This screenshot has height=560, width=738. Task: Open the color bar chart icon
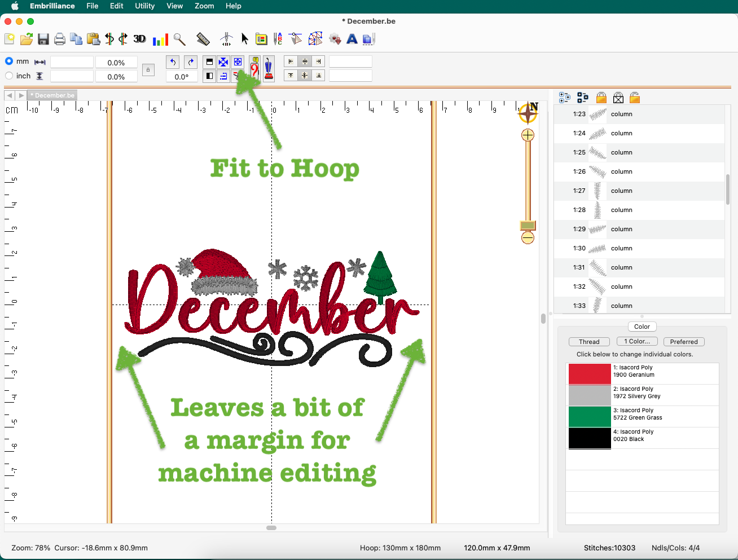click(160, 39)
